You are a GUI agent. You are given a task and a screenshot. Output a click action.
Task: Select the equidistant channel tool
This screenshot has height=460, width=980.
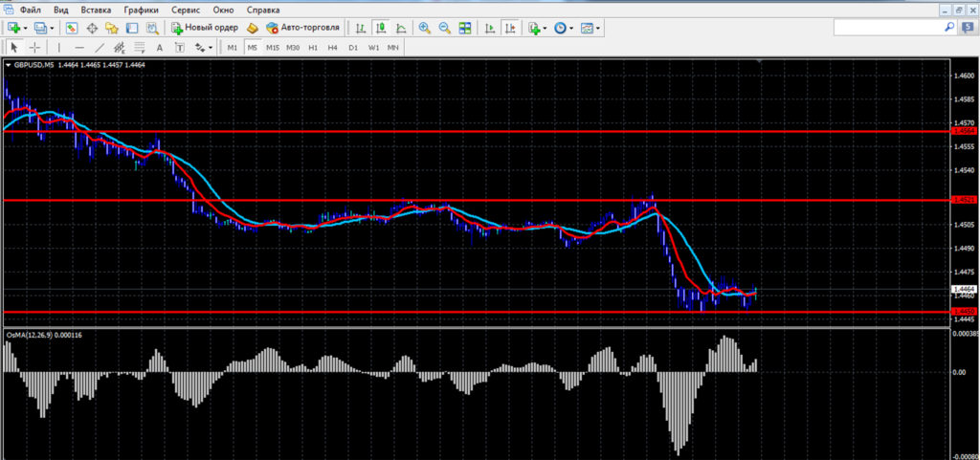pos(120,48)
